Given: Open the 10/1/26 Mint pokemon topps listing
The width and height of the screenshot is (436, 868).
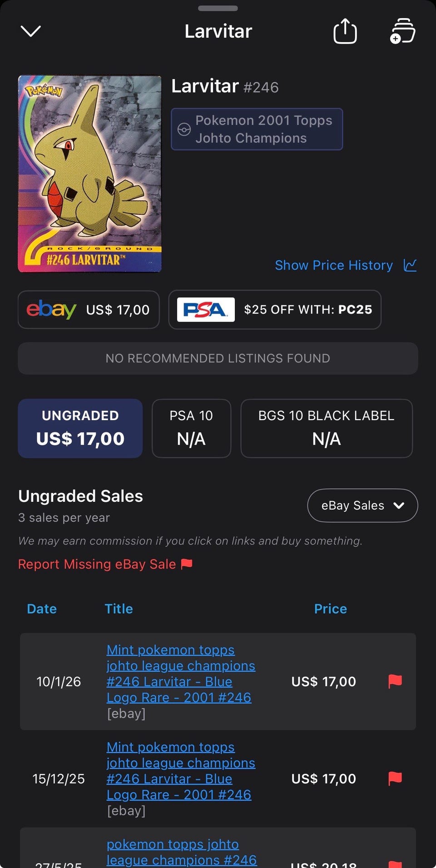Looking at the screenshot, I should point(181,673).
